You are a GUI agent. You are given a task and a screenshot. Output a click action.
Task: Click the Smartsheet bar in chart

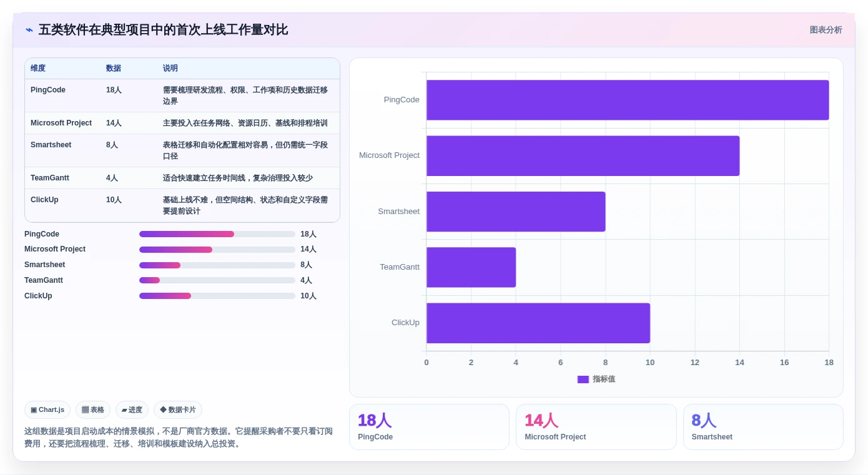(x=516, y=212)
